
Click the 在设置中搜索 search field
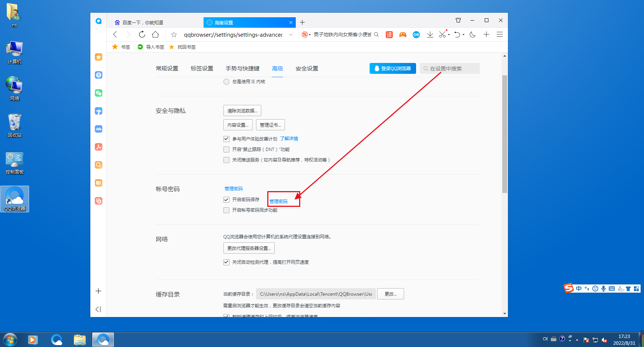click(449, 69)
